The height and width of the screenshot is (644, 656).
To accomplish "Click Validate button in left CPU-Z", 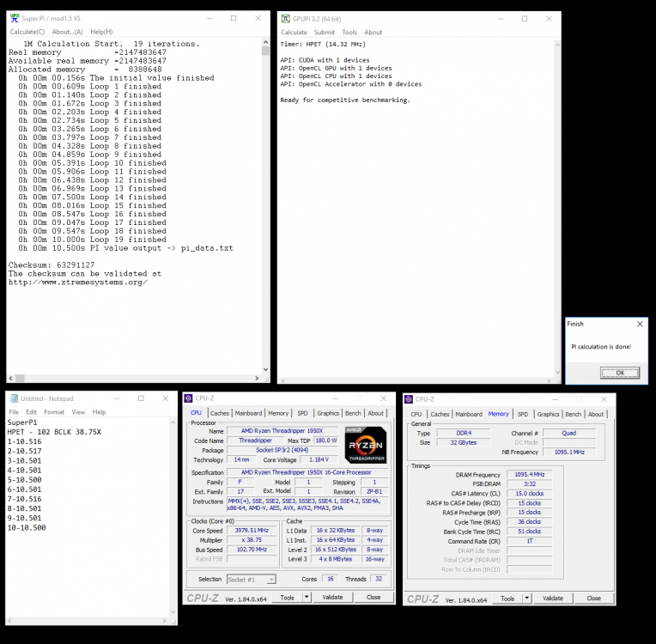I will point(332,598).
